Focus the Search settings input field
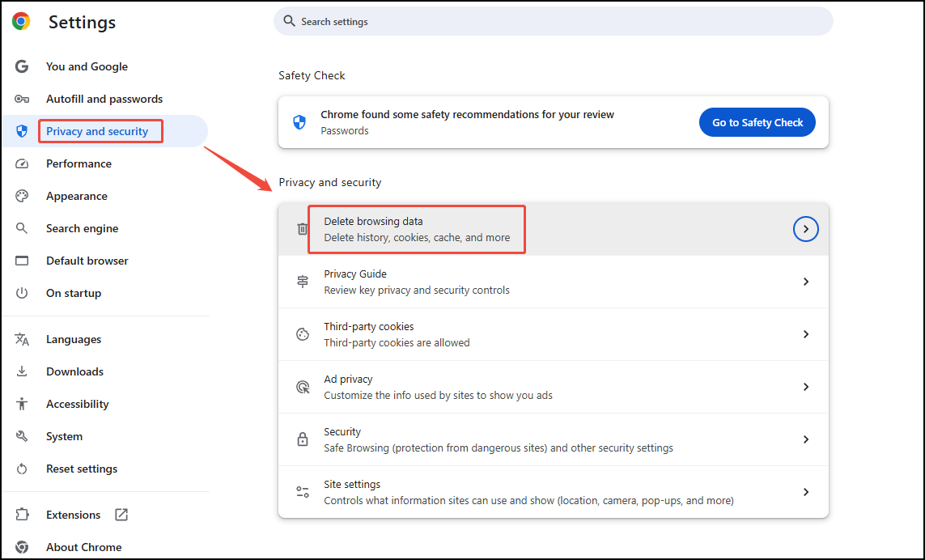 [554, 21]
